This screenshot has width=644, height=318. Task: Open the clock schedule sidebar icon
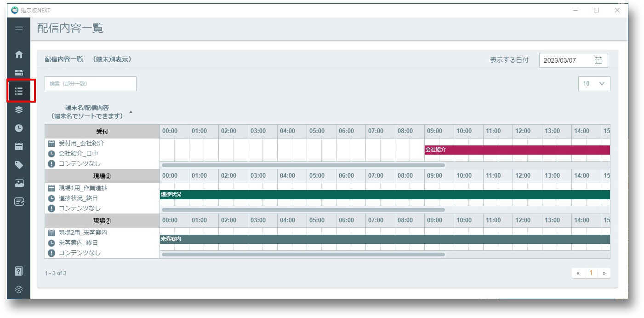coord(19,128)
